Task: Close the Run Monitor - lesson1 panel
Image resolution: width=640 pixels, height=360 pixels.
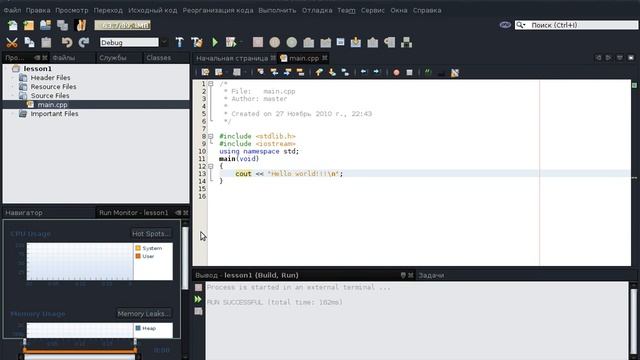Action: [186, 213]
